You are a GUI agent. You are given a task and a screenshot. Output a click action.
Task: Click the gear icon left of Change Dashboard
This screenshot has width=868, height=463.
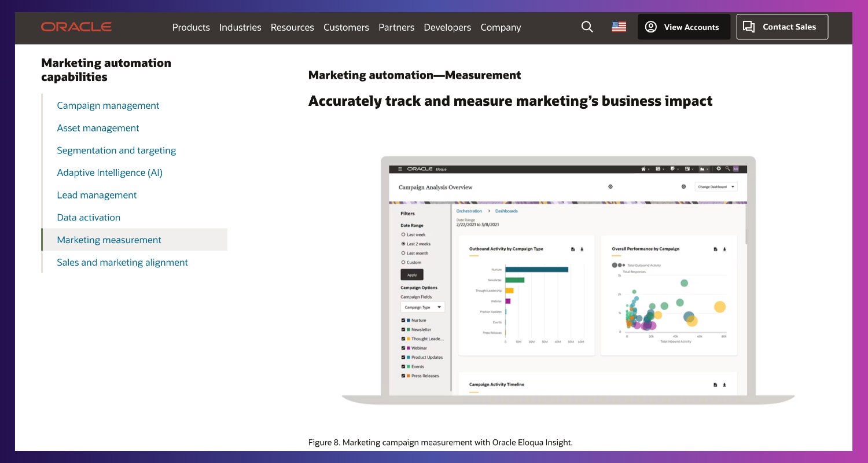[683, 186]
